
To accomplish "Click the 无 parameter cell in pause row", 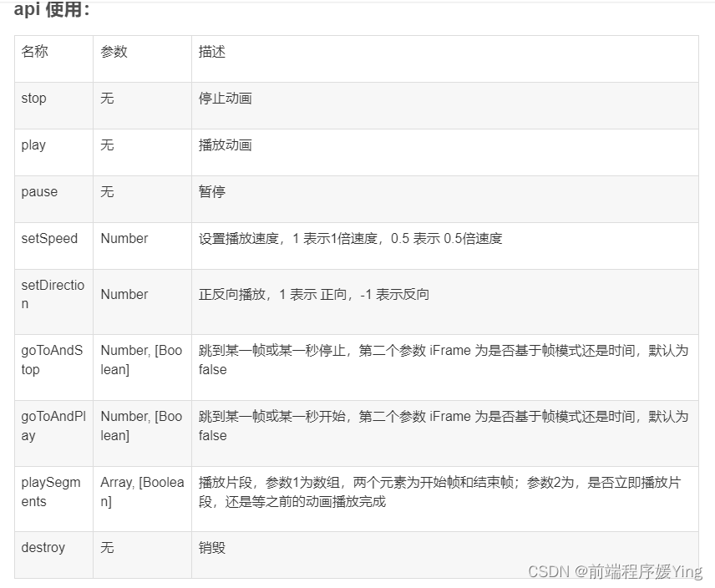I will (x=142, y=199).
